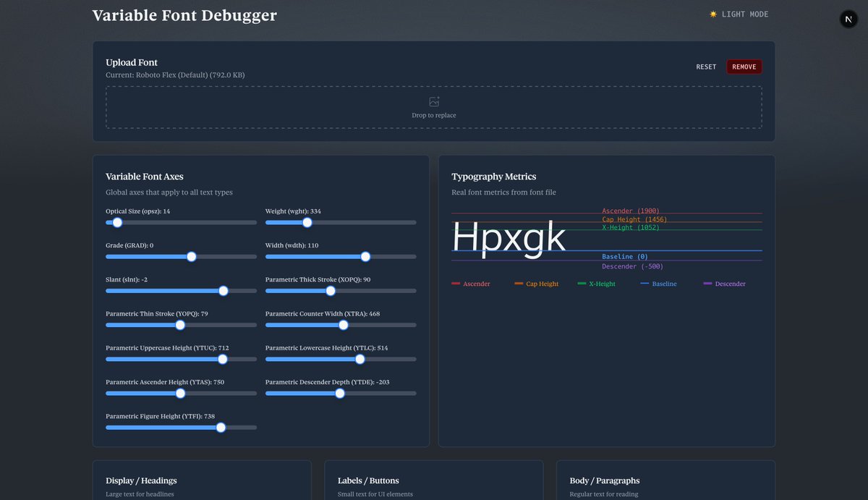This screenshot has height=500, width=868.
Task: Click the Descender (-500) metric label
Action: point(632,266)
